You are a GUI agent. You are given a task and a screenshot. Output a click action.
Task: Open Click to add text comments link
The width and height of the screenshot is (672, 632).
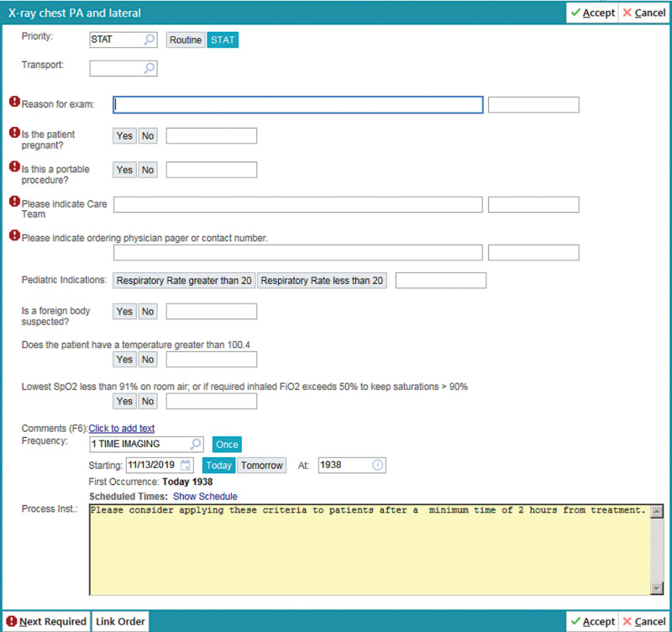pos(122,429)
